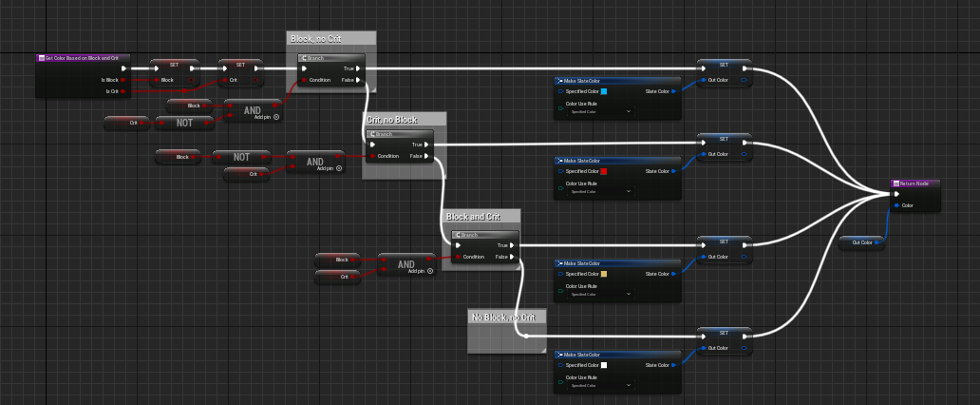Click the Color input pin on Return Node
This screenshot has width=980, height=405.
896,204
